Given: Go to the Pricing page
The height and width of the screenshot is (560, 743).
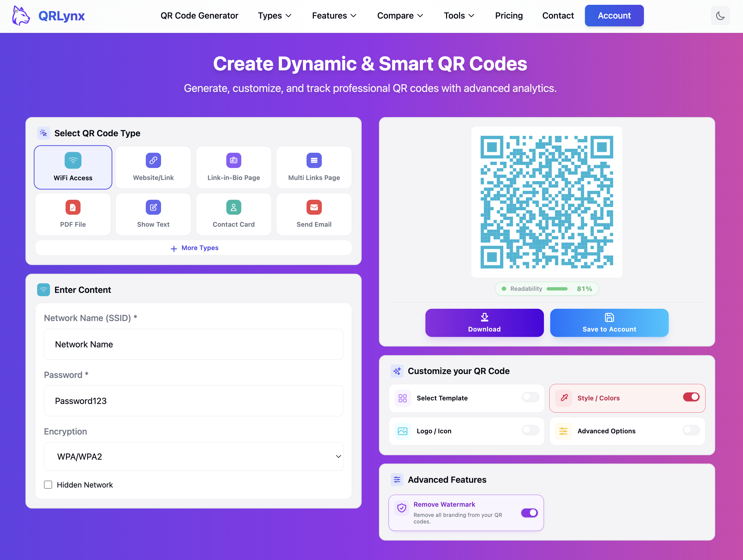Looking at the screenshot, I should tap(509, 16).
